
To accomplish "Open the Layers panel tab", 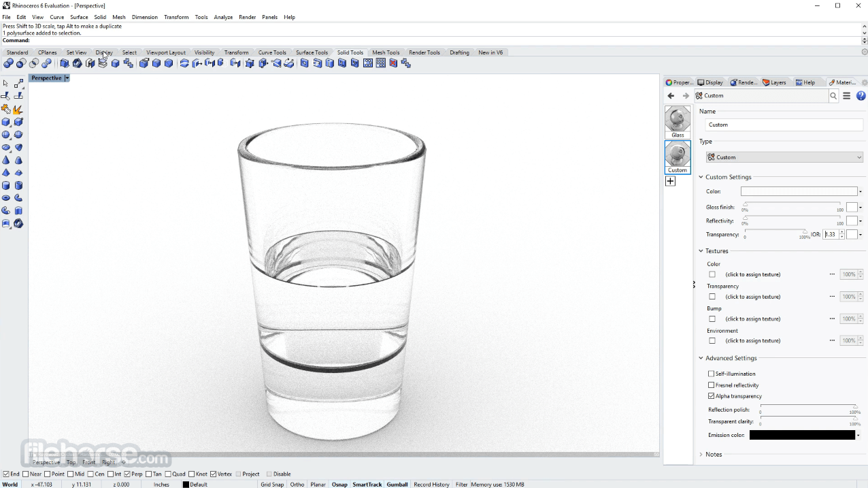I will pyautogui.click(x=775, y=82).
